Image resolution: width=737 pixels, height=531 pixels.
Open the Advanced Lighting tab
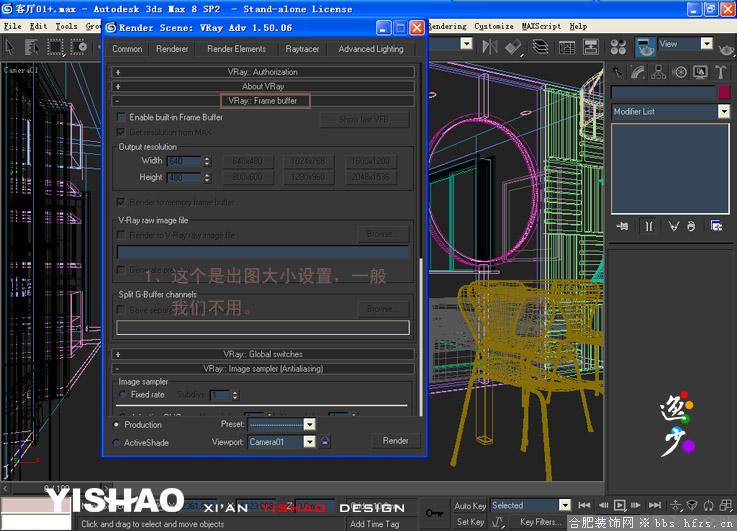point(371,49)
